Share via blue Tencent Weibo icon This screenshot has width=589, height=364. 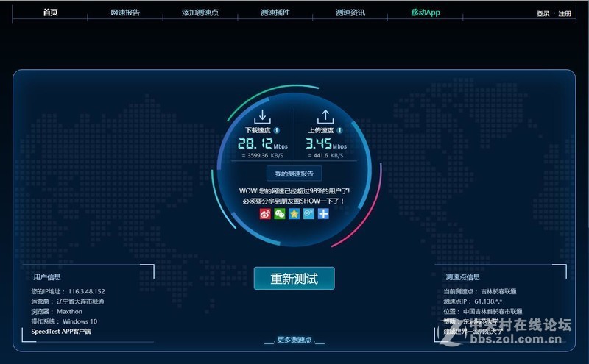click(x=308, y=214)
